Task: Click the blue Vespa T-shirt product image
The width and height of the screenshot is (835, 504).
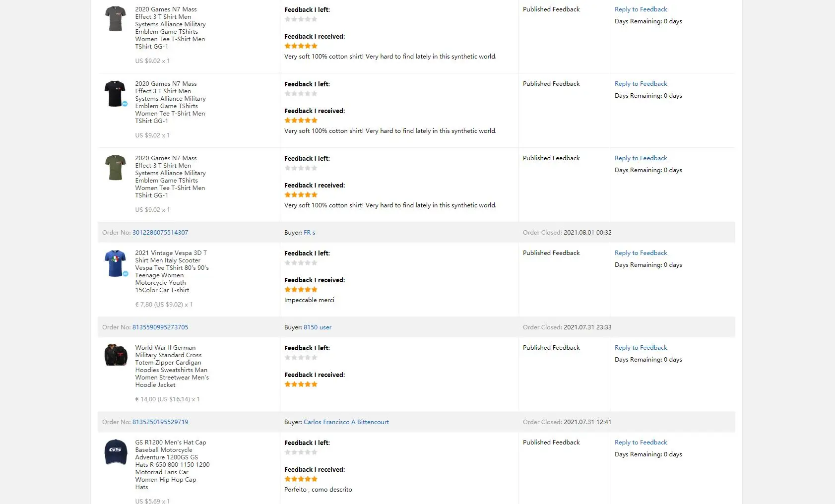Action: (x=115, y=263)
